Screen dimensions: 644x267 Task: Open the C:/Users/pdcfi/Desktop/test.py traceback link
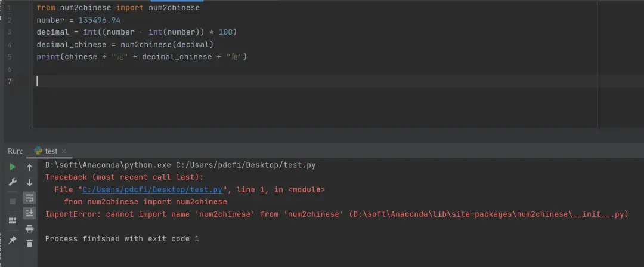pyautogui.click(x=153, y=190)
